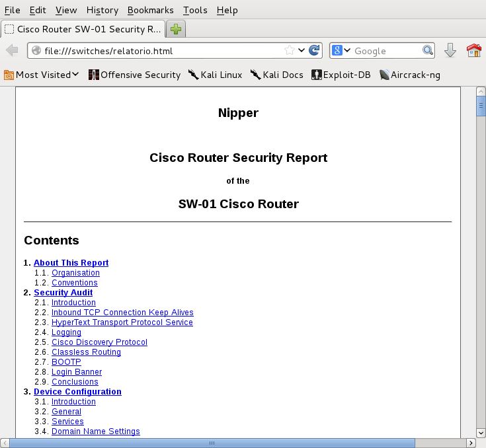Screen dimensions: 486x448
Task: Click the vertical scrollbar thumb
Action: [x=481, y=106]
